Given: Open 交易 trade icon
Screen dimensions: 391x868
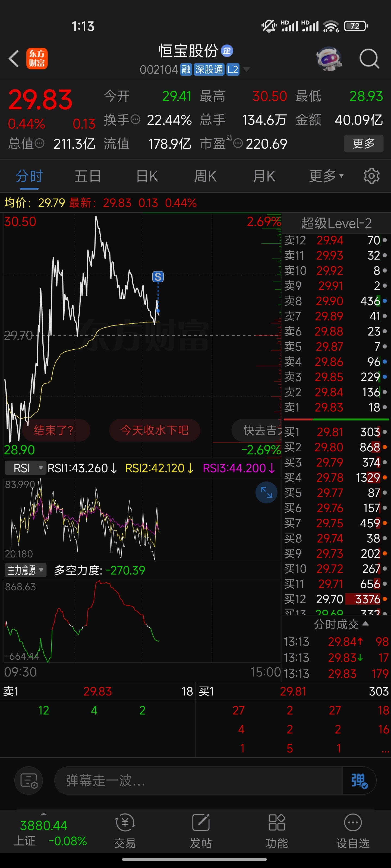Looking at the screenshot, I should tap(125, 831).
